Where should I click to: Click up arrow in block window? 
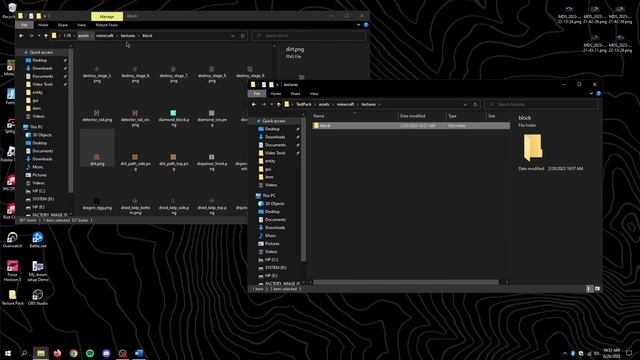[x=46, y=36]
